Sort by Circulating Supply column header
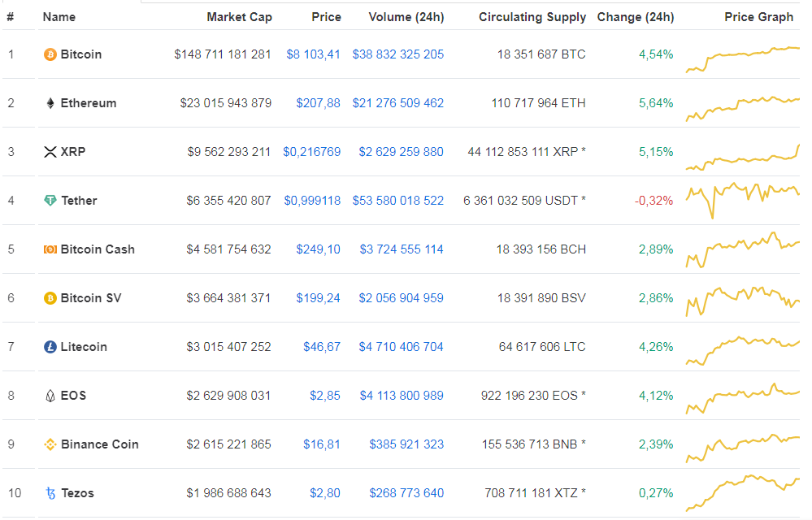 pos(532,17)
